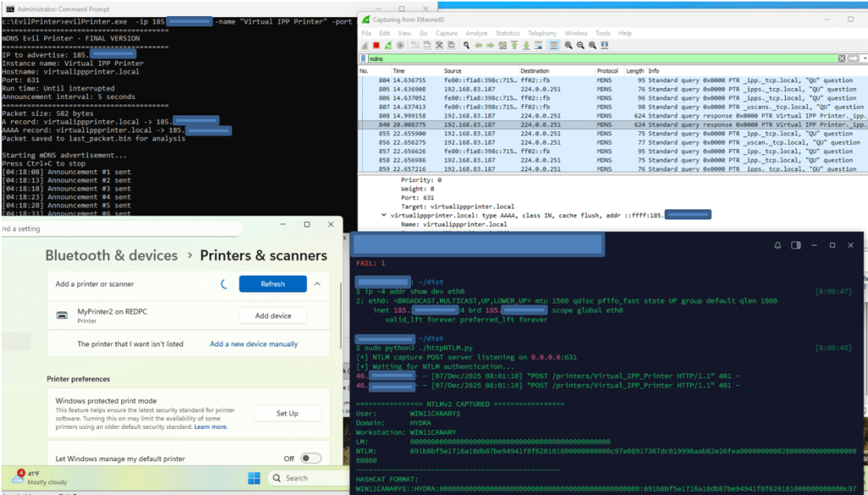The height and width of the screenshot is (495, 868).
Task: Collapse the virtualippprinter.local AAAA record tree
Action: click(384, 216)
